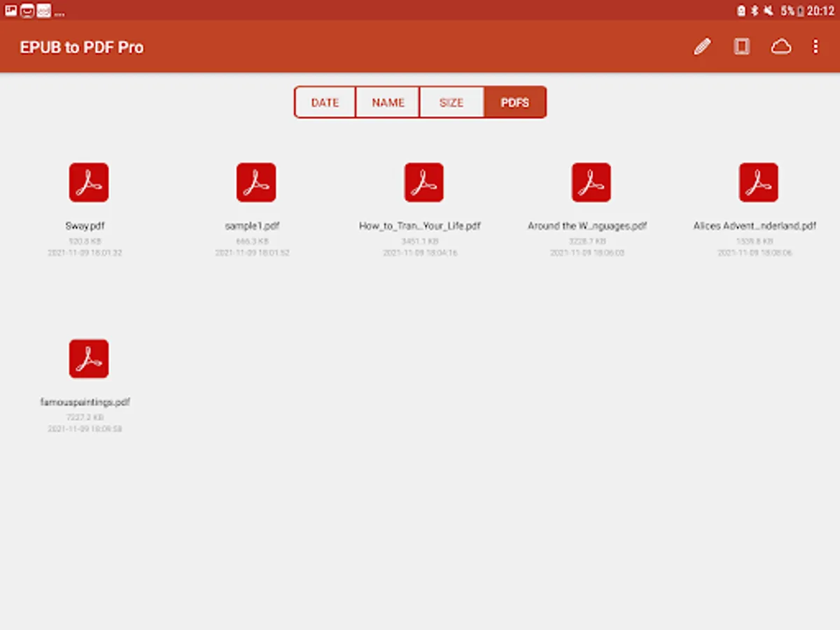Viewport: 840px width, 630px height.
Task: Open the Alices Advent...nderland.pdf icon
Action: (758, 182)
